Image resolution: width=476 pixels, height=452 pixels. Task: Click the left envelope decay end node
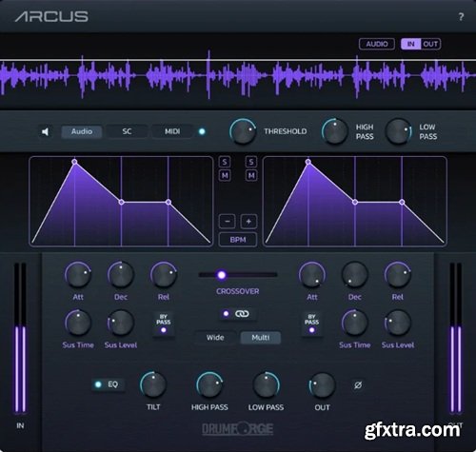121,202
